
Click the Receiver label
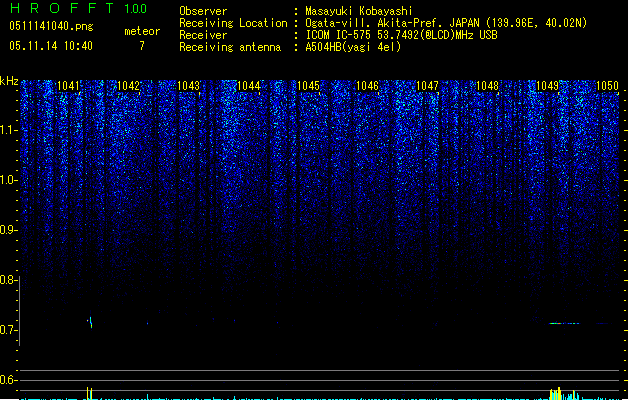[x=203, y=35]
